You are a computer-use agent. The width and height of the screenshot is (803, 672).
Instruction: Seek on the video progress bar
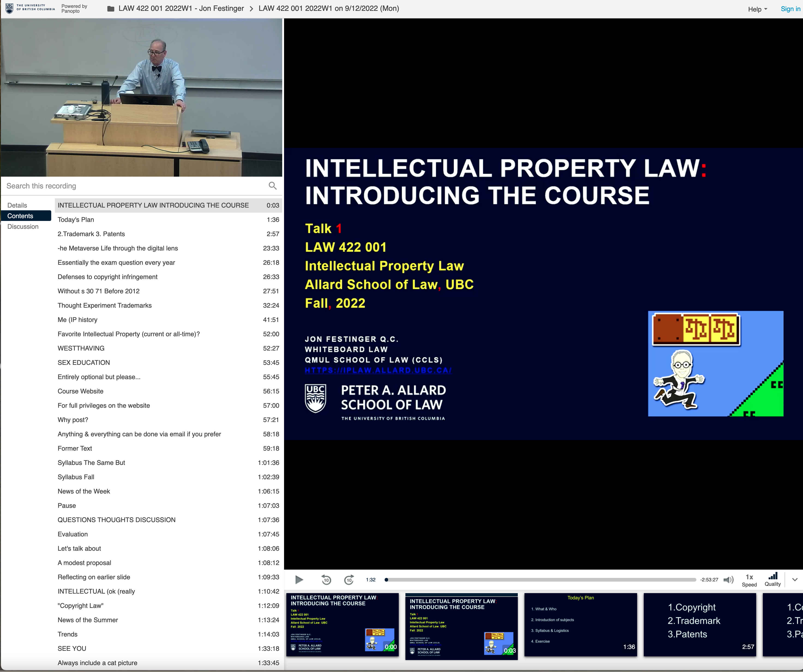(x=541, y=580)
